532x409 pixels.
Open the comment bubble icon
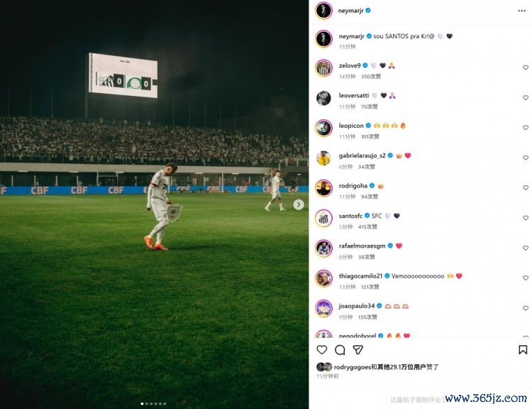340,349
